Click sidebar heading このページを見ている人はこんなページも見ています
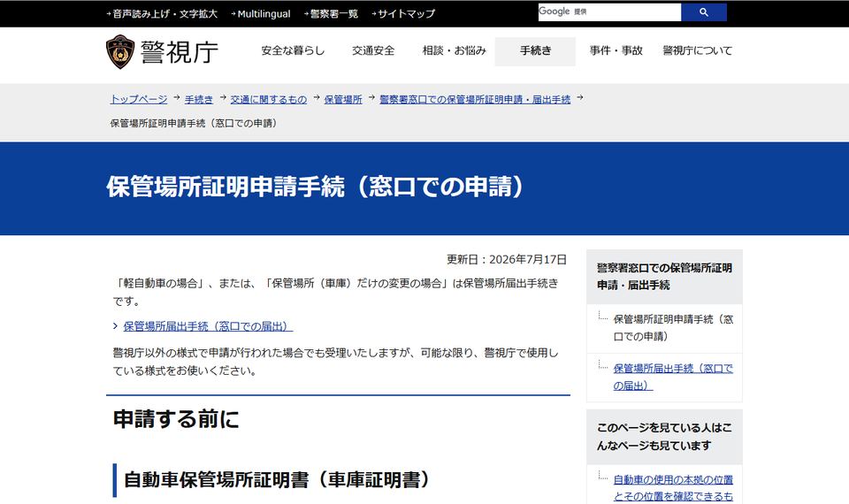This screenshot has height=504, width=849. [664, 436]
